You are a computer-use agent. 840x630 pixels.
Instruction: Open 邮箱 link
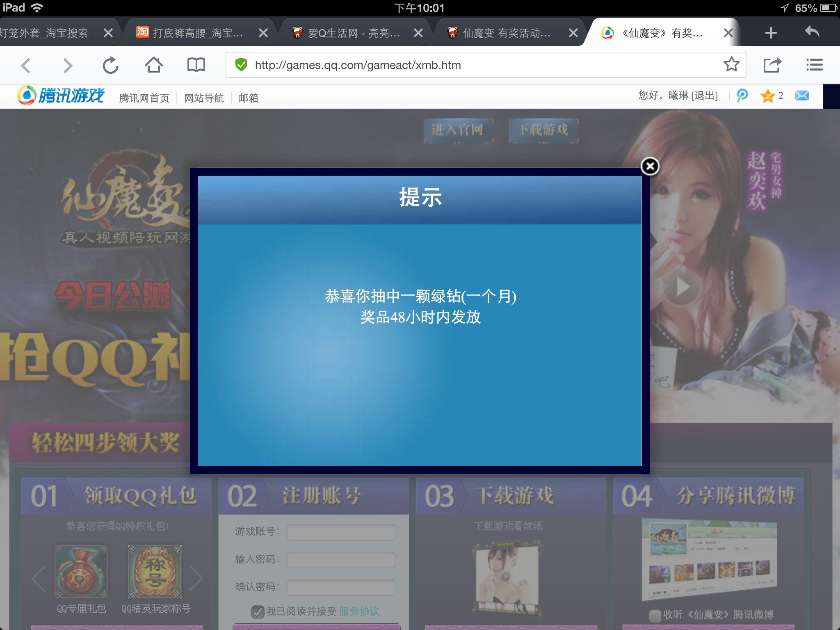coord(249,98)
